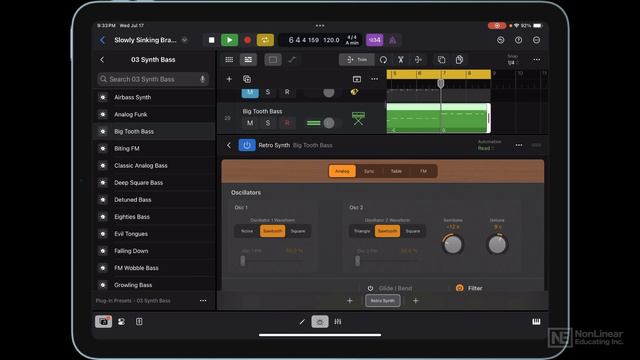Switch to the Table synth tab
Viewport: 640px width, 360px height.
pyautogui.click(x=396, y=171)
